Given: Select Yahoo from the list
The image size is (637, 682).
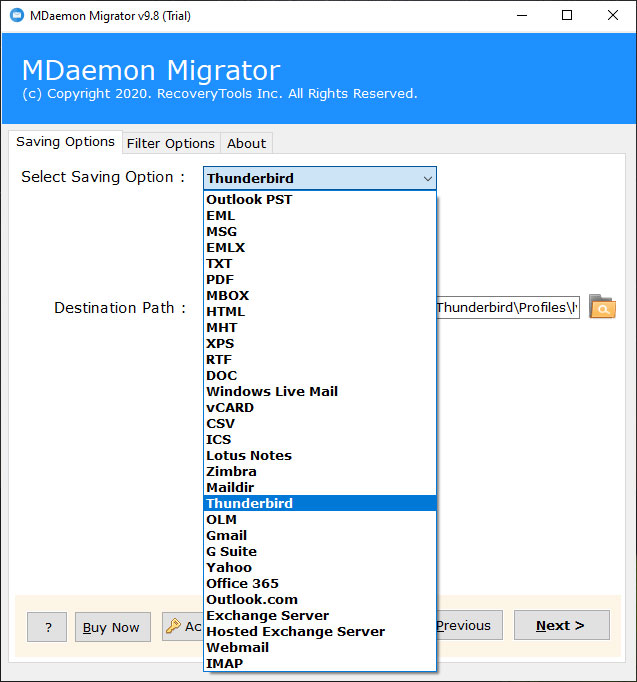Looking at the screenshot, I should coord(320,568).
